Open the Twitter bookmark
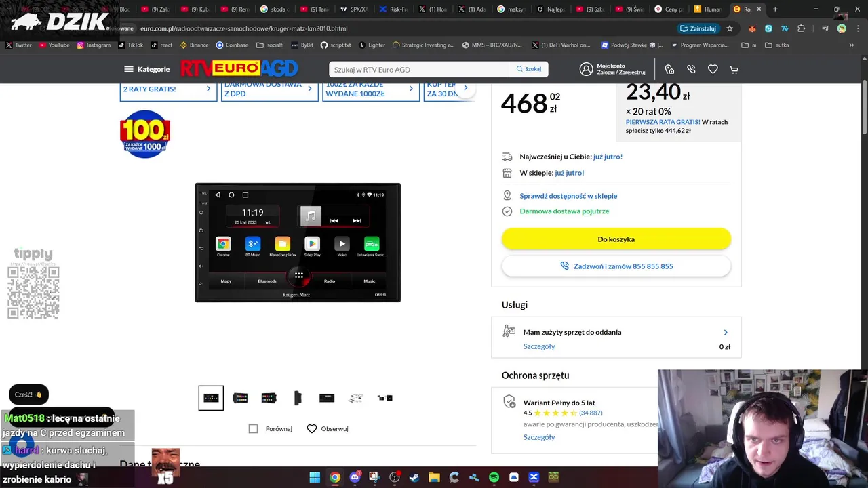The image size is (868, 488). click(18, 45)
